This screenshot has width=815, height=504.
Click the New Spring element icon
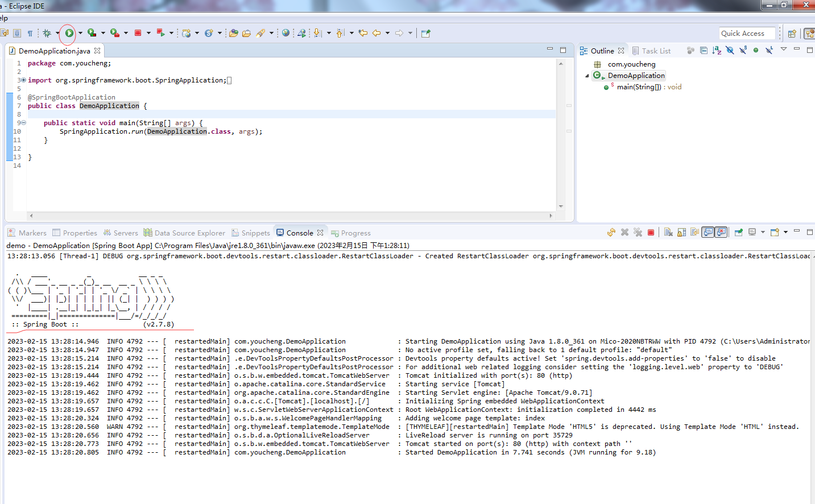(209, 33)
